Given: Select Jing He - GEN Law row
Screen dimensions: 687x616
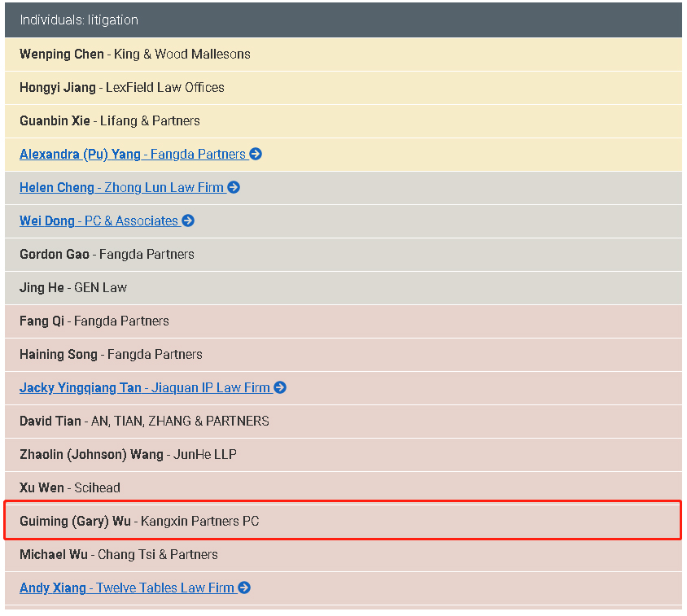Looking at the screenshot, I should click(343, 288).
